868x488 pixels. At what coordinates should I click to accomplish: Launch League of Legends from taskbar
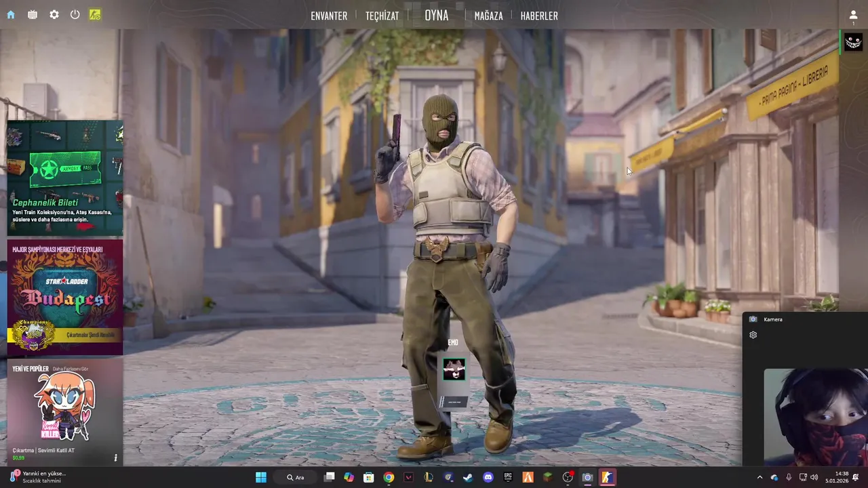(x=428, y=477)
